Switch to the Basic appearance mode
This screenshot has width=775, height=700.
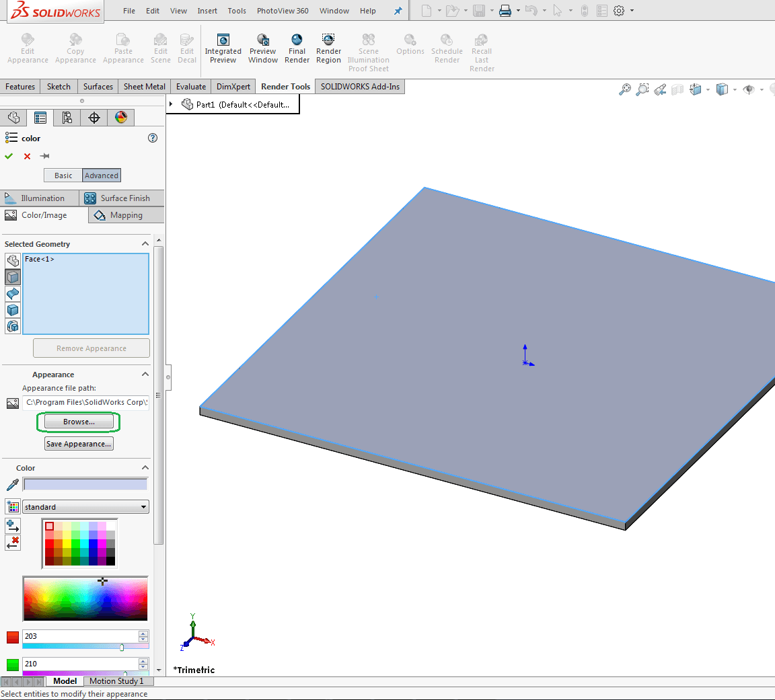pyautogui.click(x=63, y=176)
